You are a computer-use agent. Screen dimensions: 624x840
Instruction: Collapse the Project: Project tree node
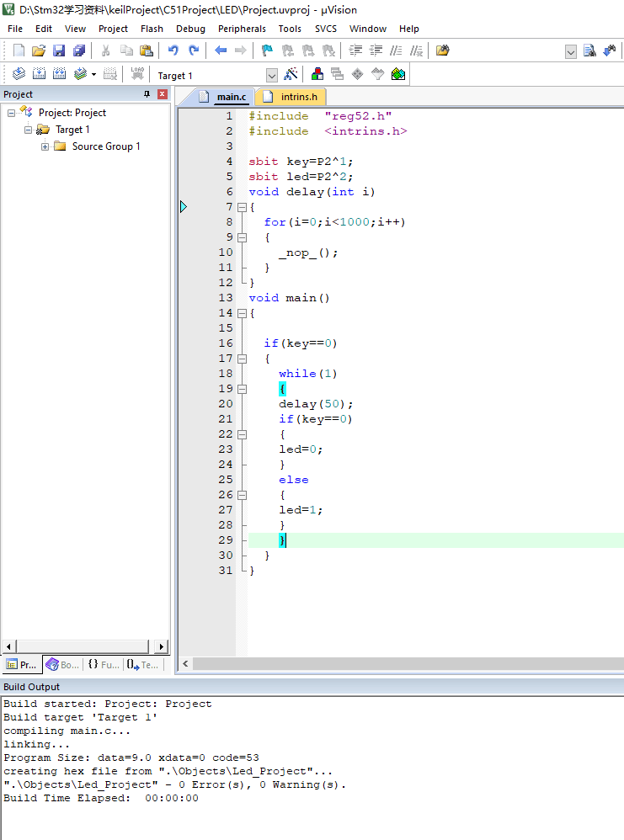11,113
